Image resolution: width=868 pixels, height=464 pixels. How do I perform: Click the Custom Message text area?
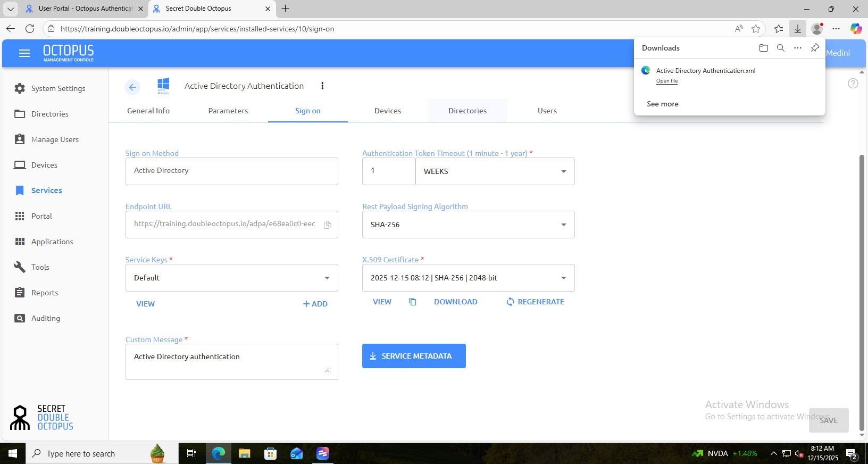coord(231,362)
